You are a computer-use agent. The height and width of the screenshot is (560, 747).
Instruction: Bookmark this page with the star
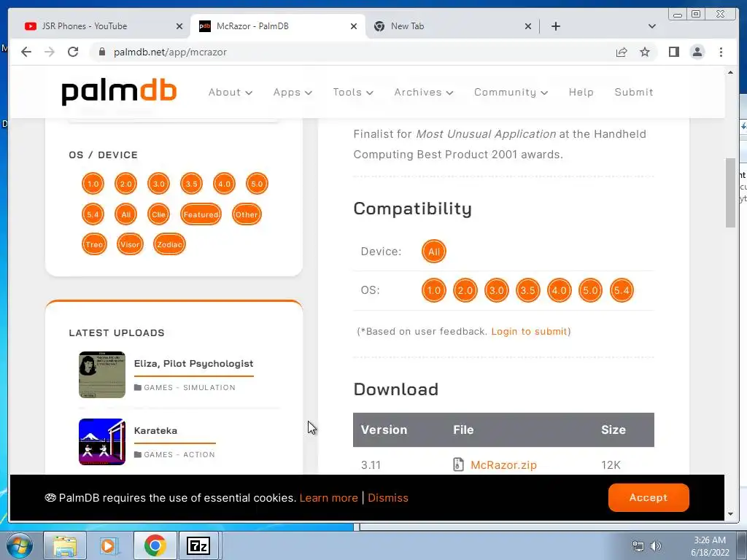(x=645, y=52)
